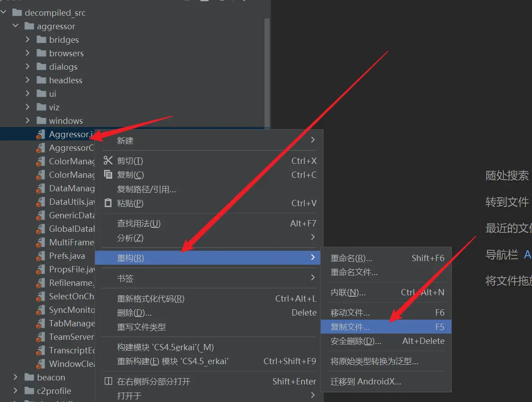The width and height of the screenshot is (532, 402).
Task: Click the copy icon beside 复制(C)
Action: (x=108, y=175)
